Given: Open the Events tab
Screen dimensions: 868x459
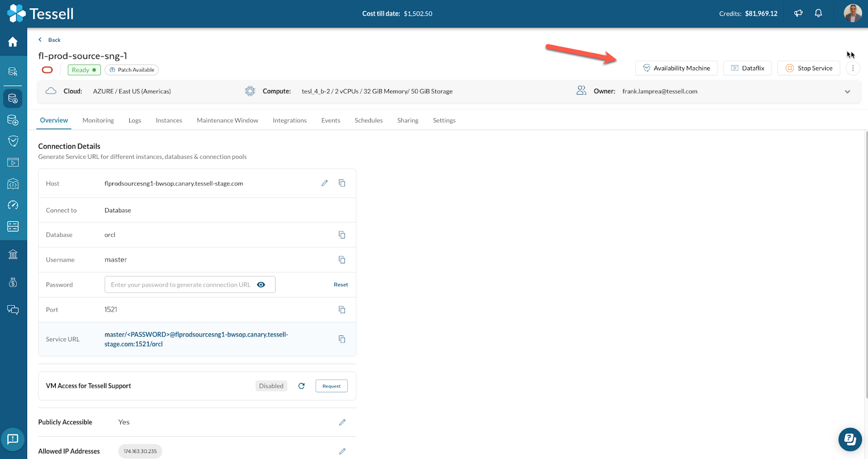Looking at the screenshot, I should pyautogui.click(x=330, y=120).
